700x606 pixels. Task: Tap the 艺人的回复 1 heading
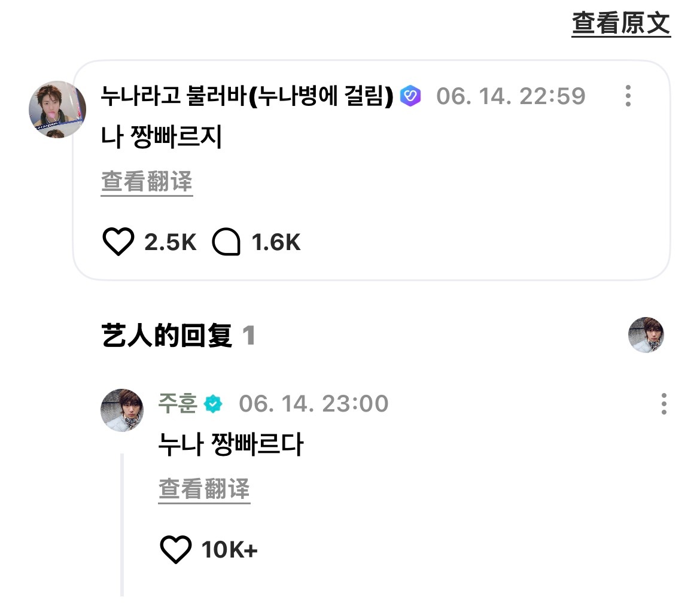(178, 336)
